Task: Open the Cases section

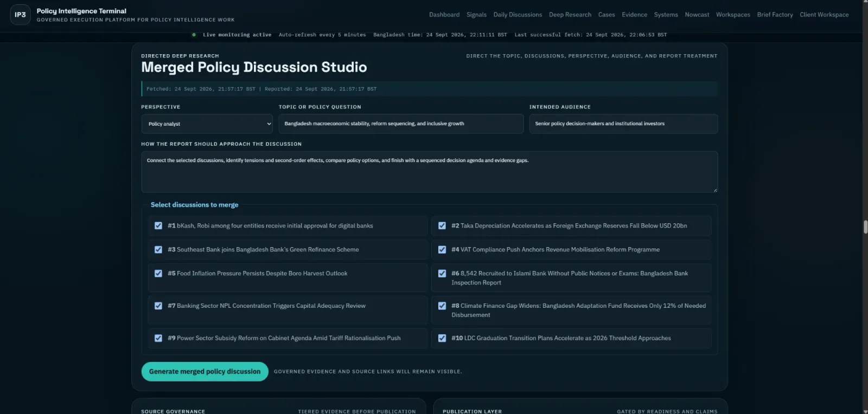Action: 607,15
